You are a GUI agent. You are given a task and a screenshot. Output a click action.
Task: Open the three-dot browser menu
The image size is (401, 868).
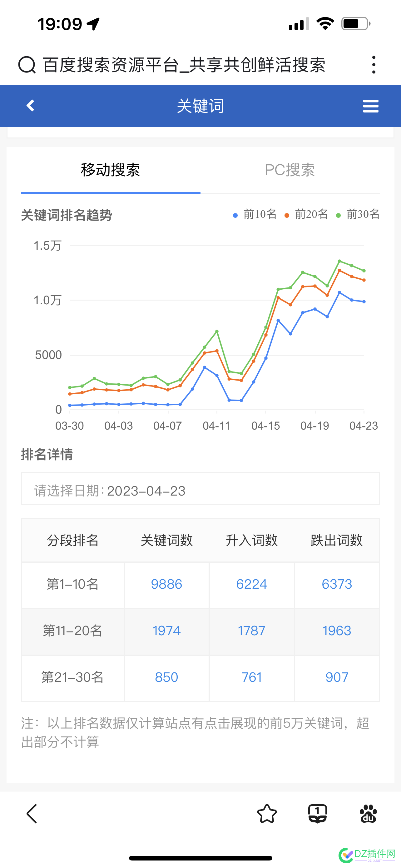[x=374, y=65]
